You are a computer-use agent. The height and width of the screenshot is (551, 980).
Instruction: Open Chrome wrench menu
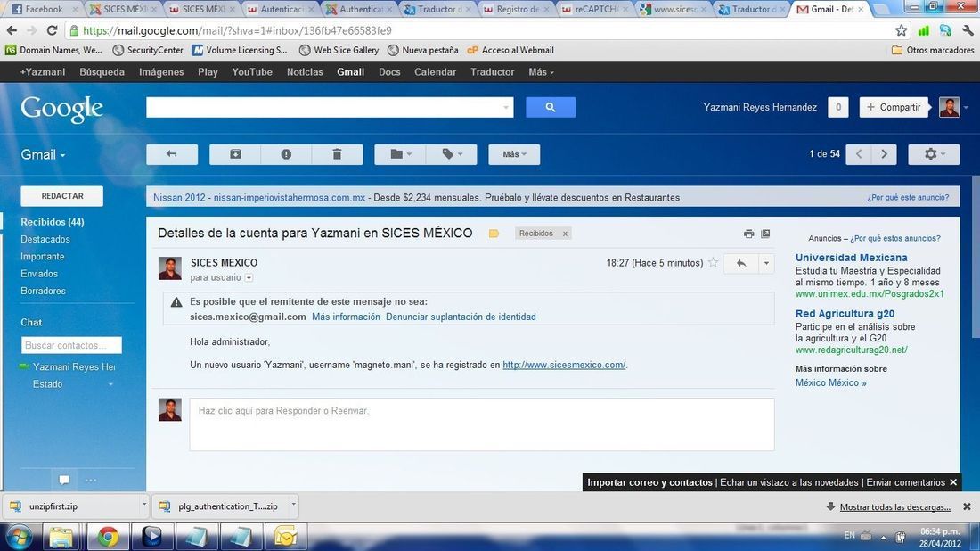coord(968,30)
